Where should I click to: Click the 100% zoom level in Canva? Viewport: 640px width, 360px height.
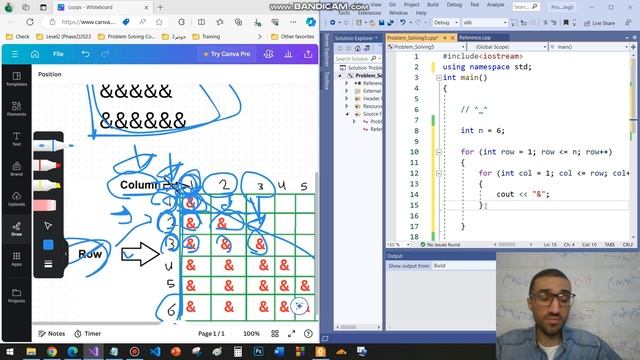point(251,333)
